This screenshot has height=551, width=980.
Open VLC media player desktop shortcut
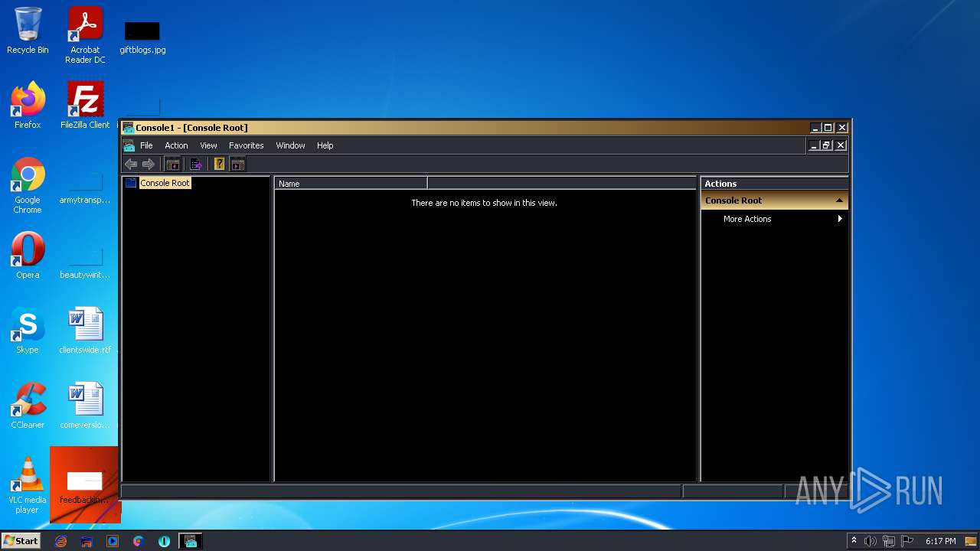point(28,485)
